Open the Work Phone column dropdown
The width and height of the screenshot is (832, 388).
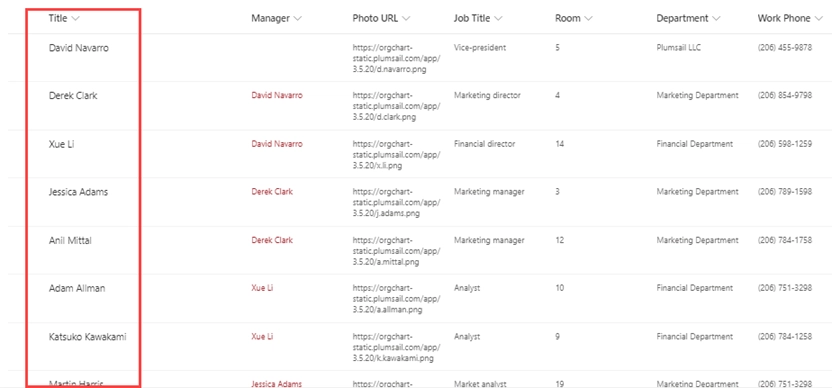(x=790, y=18)
